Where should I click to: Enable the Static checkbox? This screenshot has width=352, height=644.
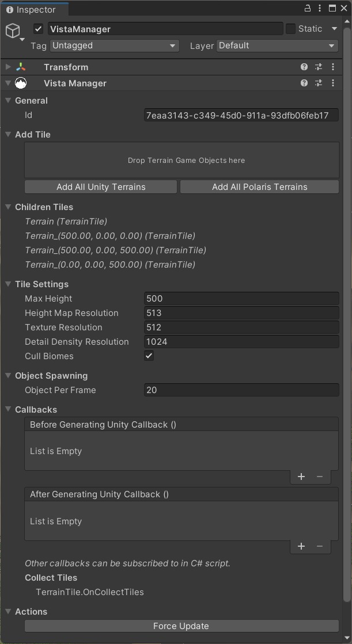291,29
